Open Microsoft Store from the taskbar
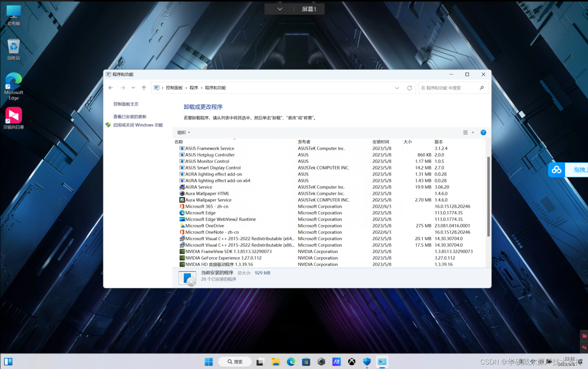Viewport: 588px width, 369px height. (306, 362)
